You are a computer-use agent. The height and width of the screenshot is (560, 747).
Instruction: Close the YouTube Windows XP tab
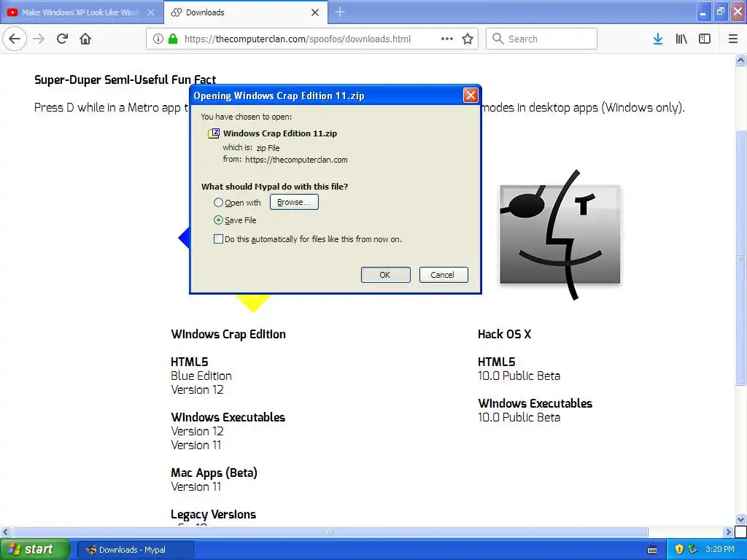[150, 12]
